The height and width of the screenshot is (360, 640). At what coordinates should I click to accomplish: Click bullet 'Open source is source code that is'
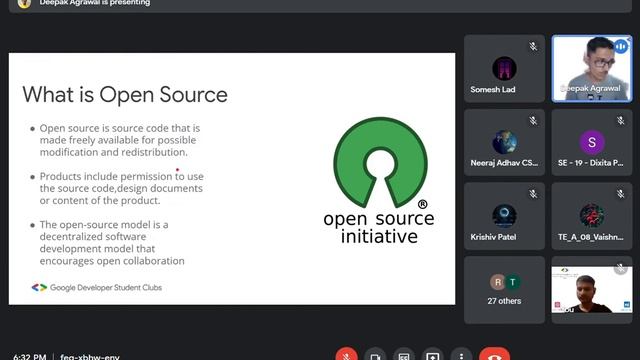(120, 128)
